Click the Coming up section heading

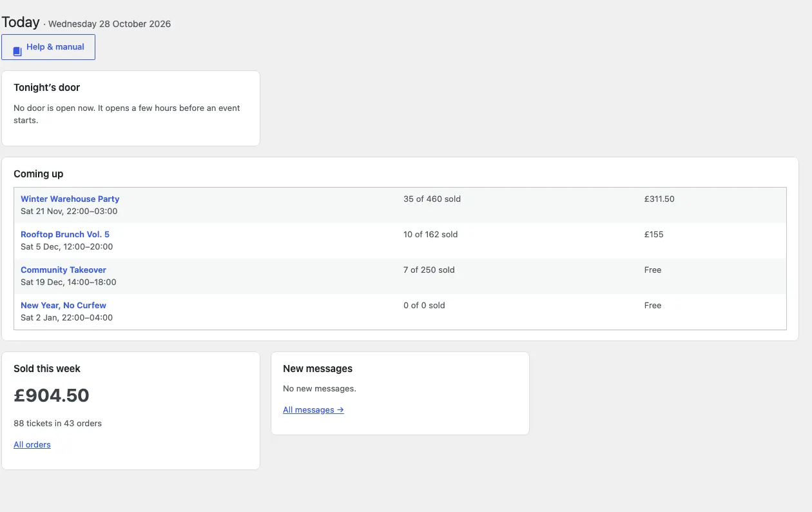(x=39, y=174)
